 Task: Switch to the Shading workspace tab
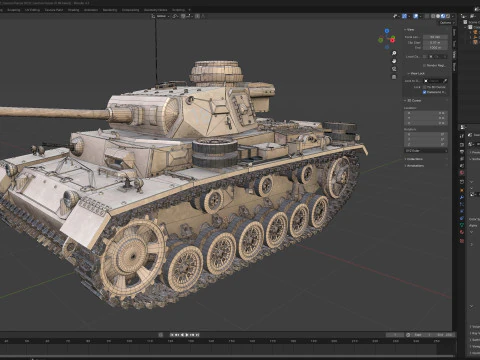[73, 10]
